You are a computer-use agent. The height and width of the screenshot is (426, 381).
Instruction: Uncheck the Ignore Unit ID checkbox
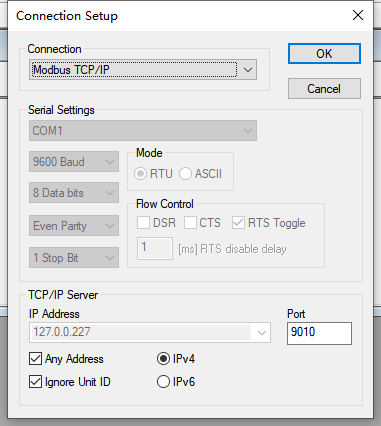tap(35, 382)
